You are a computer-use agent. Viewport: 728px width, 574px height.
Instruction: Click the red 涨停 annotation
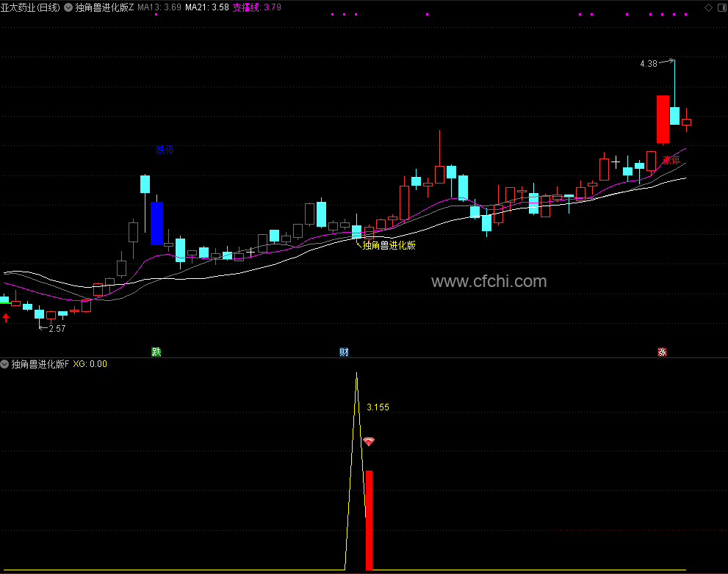point(671,160)
